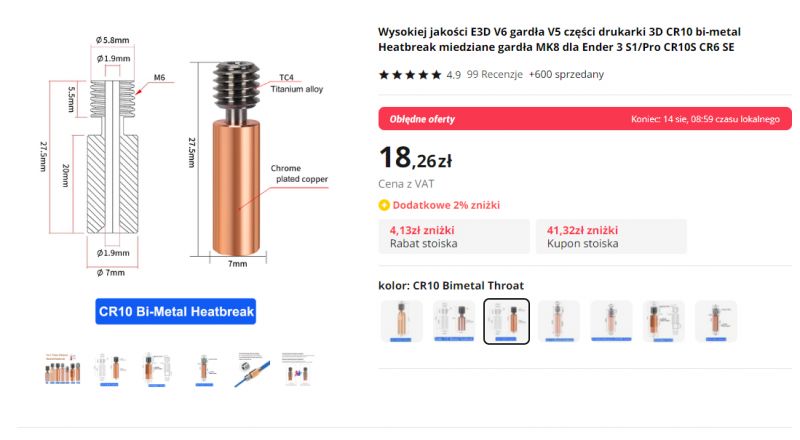
Task: Open the sixth gallery thumbnail image
Action: click(302, 369)
